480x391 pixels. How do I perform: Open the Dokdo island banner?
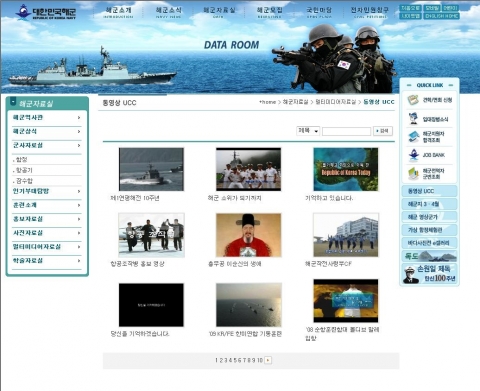[429, 256]
